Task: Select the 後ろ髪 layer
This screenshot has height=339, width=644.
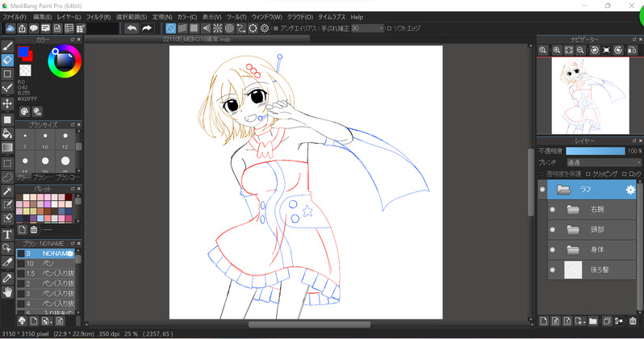Action: pos(597,270)
